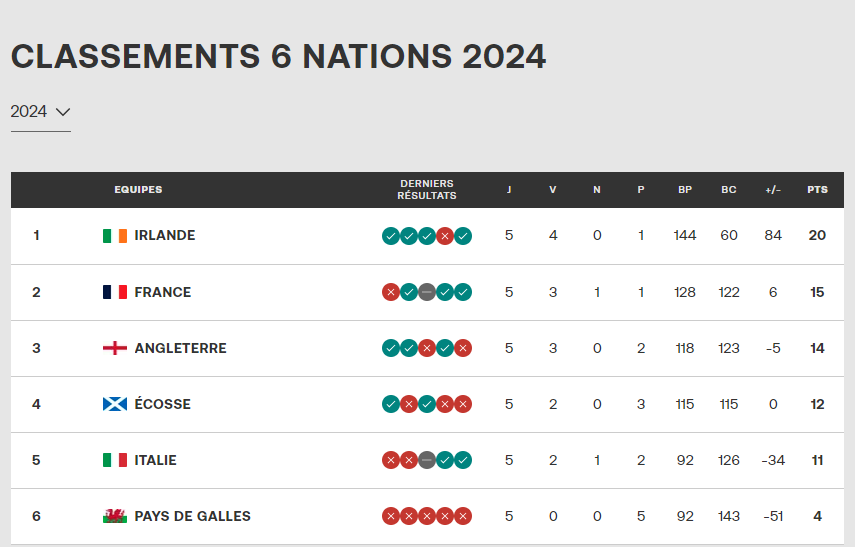Viewport: 855px width, 547px height.
Task: Click the Scotland flag icon
Action: pos(115,404)
